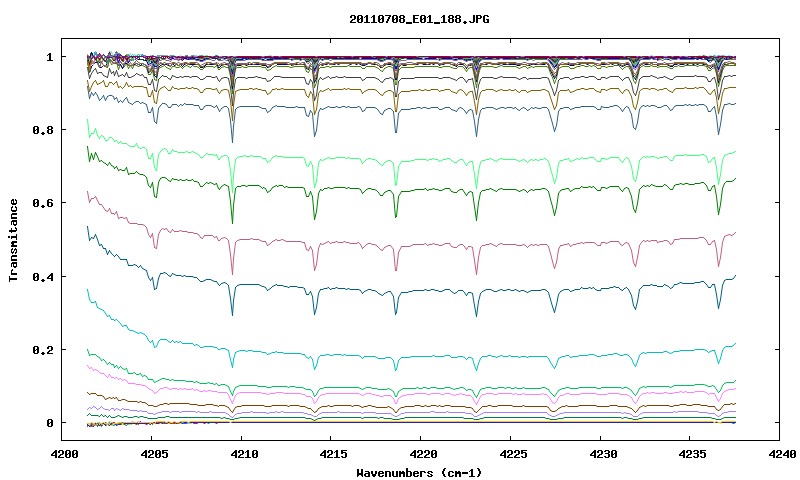Viewport: 800px width, 480px height.
Task: Click the y-axis tick label 0
Action: [x=49, y=423]
